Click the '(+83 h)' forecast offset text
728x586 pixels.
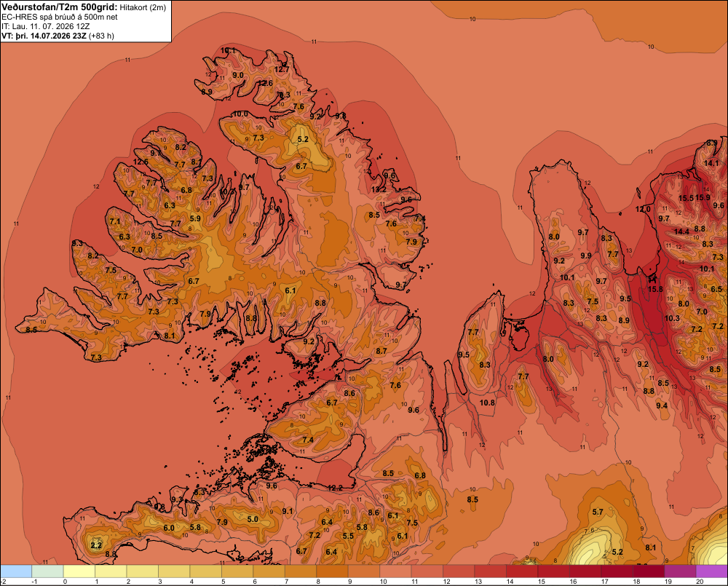tap(101, 36)
